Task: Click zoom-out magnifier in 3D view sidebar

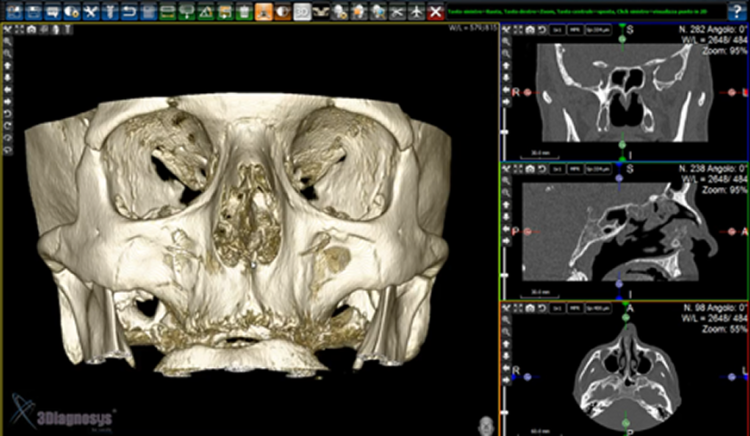Action: point(8,54)
